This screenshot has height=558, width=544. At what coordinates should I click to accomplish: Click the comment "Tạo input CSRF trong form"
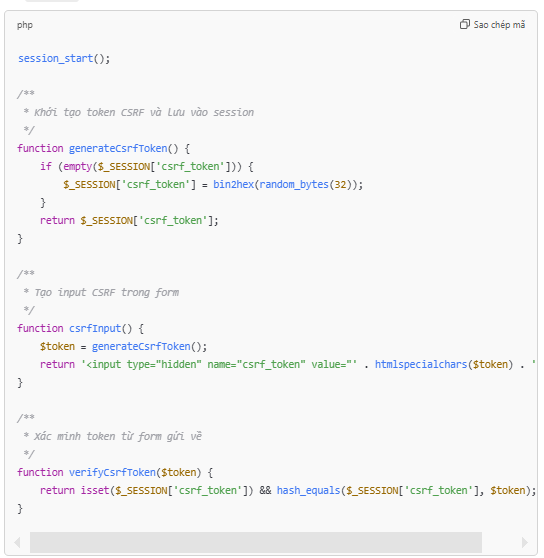106,293
